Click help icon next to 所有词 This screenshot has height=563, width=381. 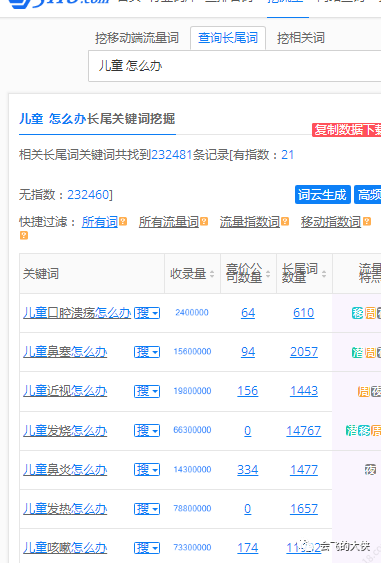click(x=123, y=222)
